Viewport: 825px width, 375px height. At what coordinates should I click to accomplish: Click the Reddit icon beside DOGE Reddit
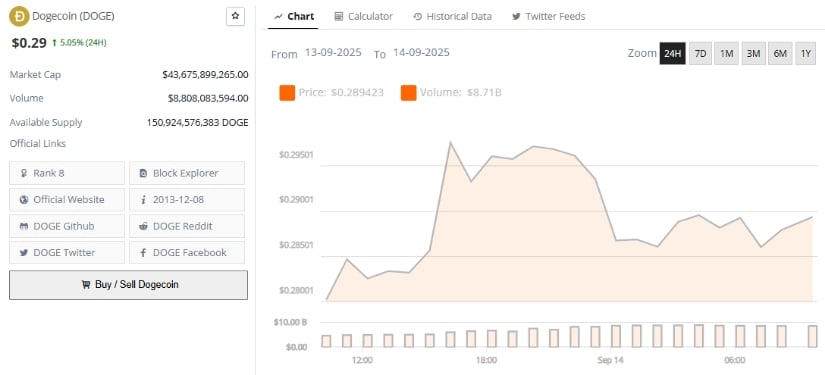click(144, 226)
